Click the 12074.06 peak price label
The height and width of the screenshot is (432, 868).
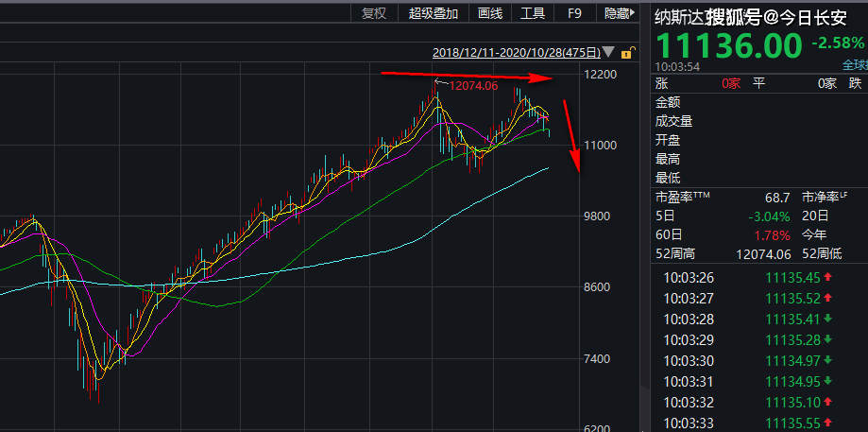tap(473, 86)
